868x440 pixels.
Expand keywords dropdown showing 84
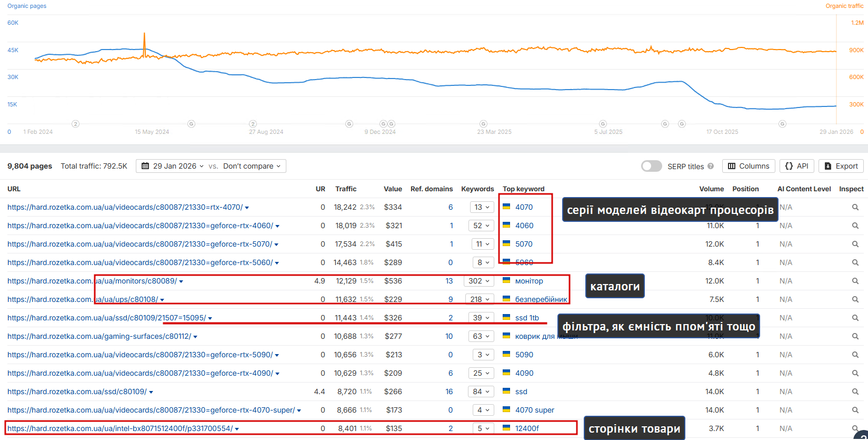pos(482,392)
